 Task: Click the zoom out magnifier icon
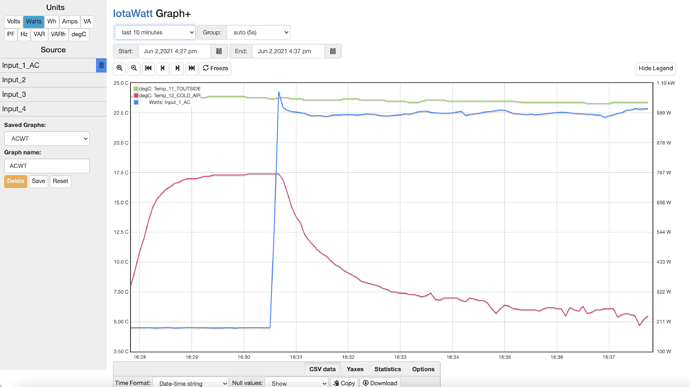pos(134,68)
